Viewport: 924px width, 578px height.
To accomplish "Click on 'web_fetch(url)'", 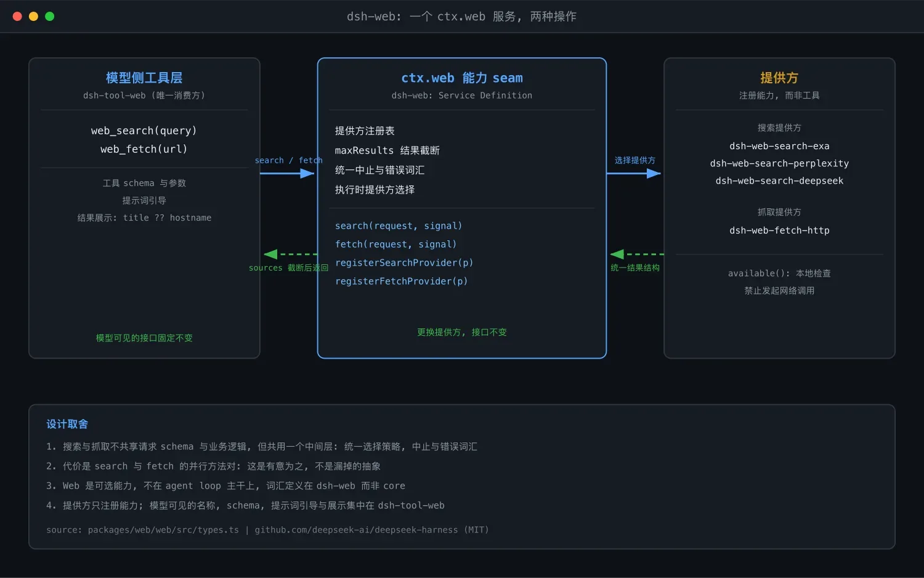I will (x=144, y=149).
